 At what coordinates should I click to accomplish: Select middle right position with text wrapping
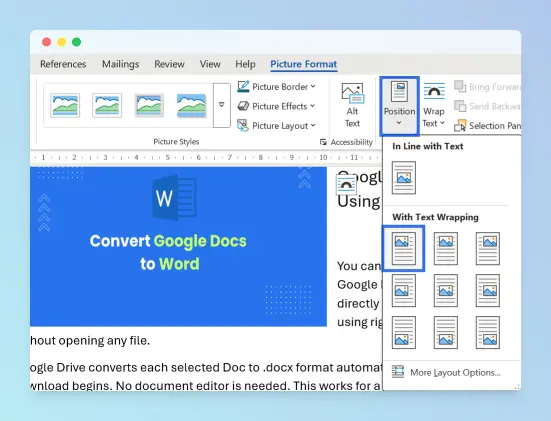(488, 291)
